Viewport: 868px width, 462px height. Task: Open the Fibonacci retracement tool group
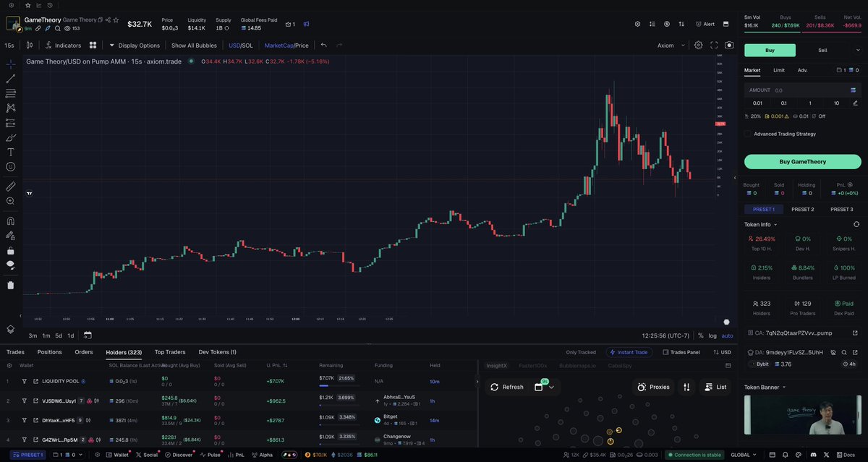point(10,93)
